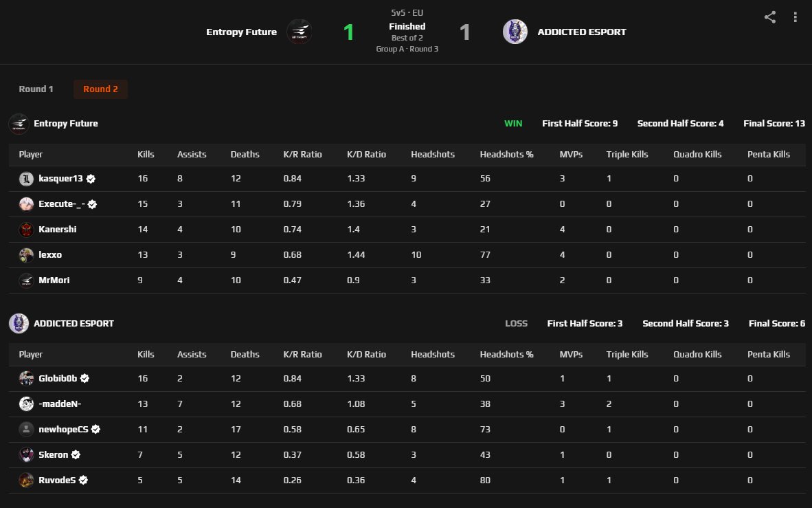Screen dimensions: 812x508
Task: Click RuvodeS's 80 Headshots % value
Action: (x=485, y=480)
